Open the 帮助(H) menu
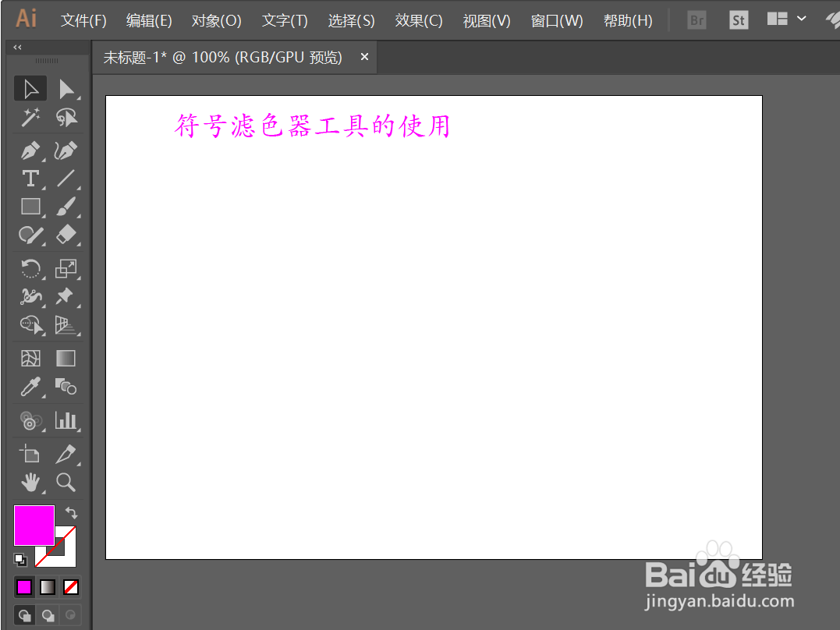The width and height of the screenshot is (840, 630). point(628,20)
